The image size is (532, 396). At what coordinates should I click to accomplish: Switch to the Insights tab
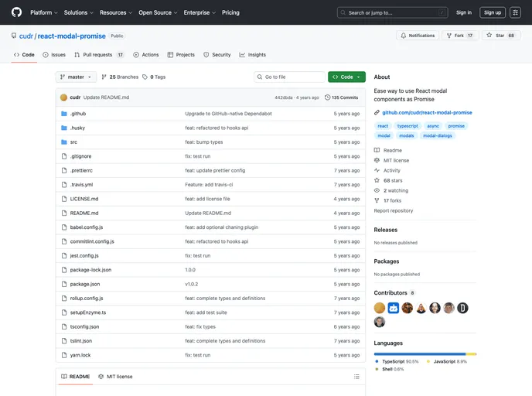[252, 55]
